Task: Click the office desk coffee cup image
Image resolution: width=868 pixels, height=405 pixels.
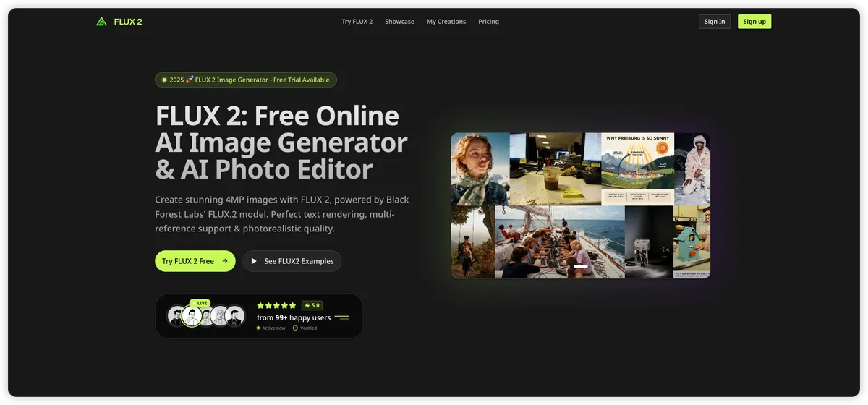Action: (556, 169)
